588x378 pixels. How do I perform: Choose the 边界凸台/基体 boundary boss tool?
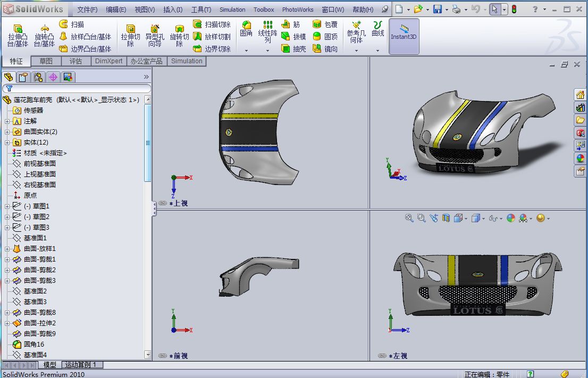click(x=86, y=49)
